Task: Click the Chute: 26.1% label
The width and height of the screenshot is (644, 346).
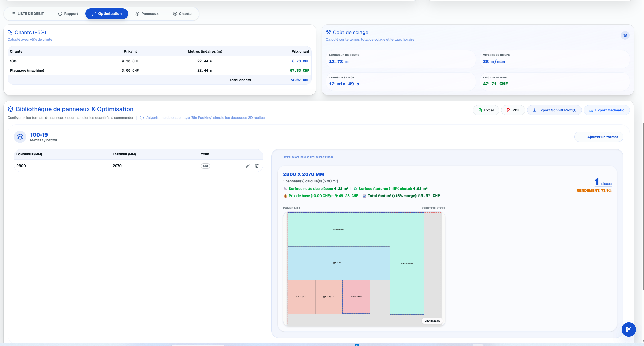Action: (x=432, y=321)
